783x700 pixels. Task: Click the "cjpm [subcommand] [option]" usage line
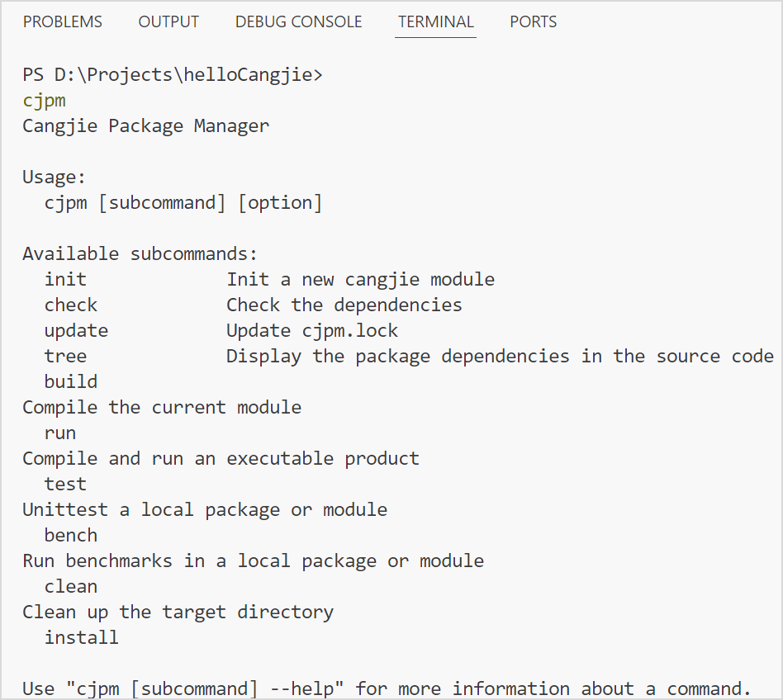[x=183, y=203]
